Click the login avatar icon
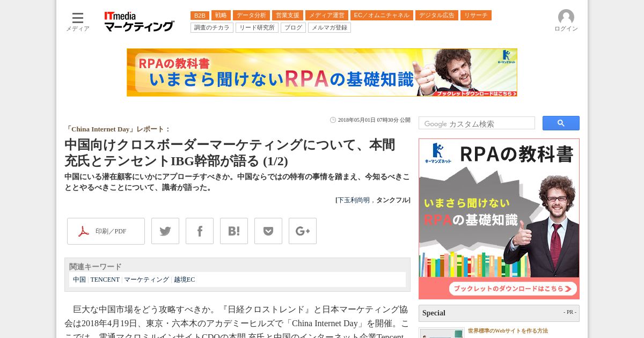Viewport: 644px width, 338px height. (566, 17)
